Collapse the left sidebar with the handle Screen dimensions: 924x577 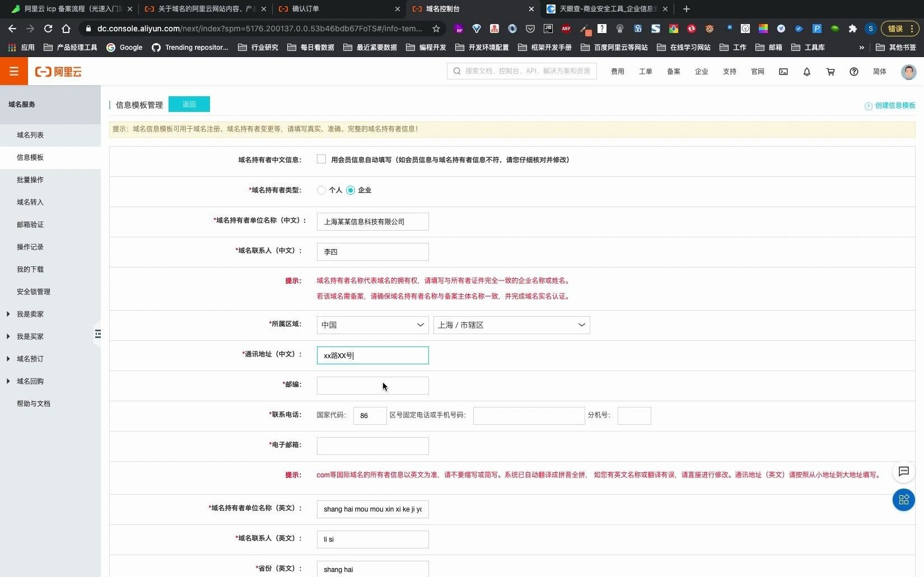[98, 334]
